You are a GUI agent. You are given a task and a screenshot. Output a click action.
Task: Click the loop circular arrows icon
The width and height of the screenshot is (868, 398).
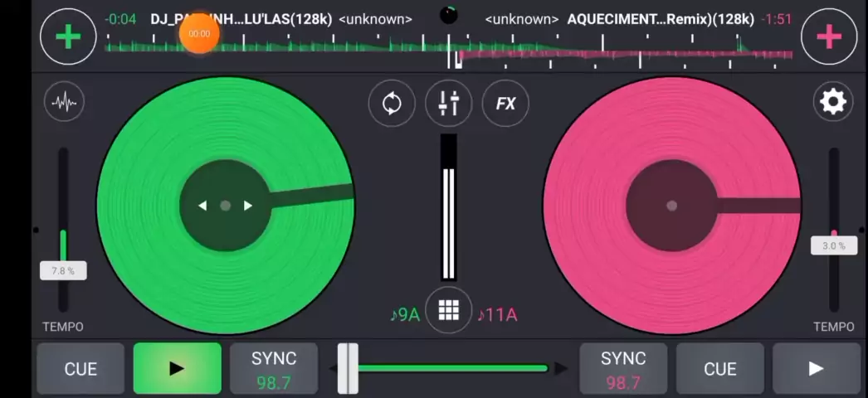392,104
